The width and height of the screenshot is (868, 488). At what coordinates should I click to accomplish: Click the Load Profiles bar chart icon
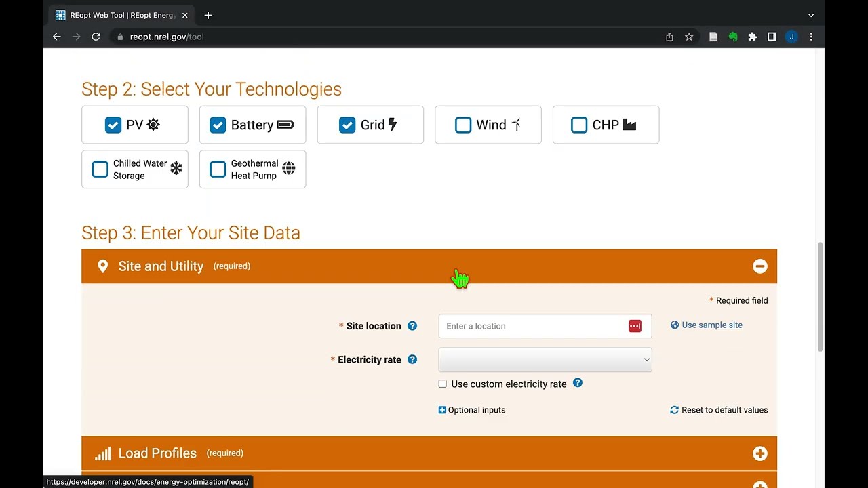pos(102,453)
